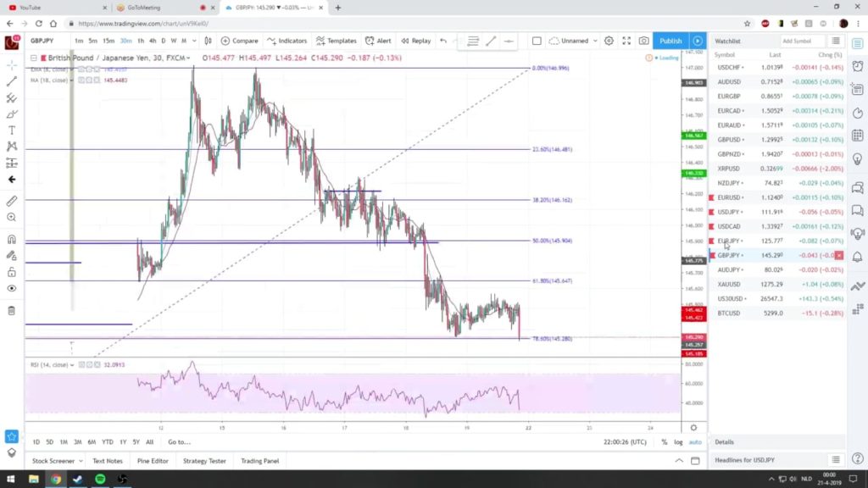This screenshot has width=868, height=488.
Task: Expand the RSI (14, close) indicator options
Action: (x=72, y=365)
